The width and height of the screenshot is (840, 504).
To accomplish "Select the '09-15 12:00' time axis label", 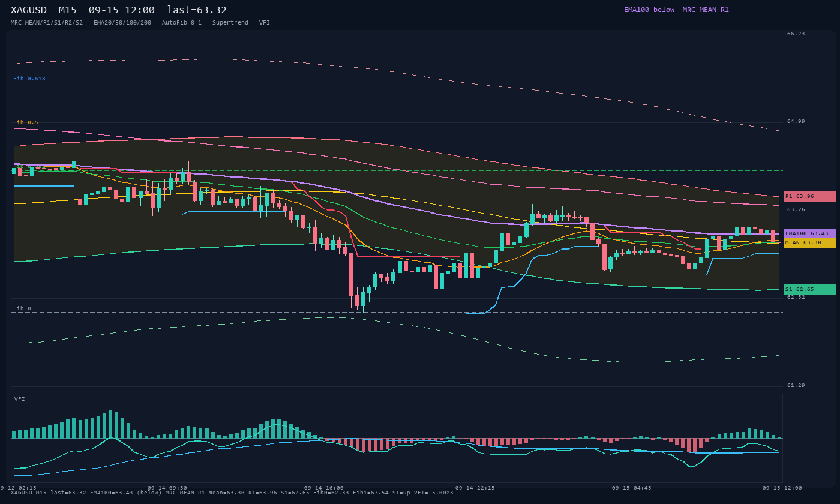I will point(782,488).
